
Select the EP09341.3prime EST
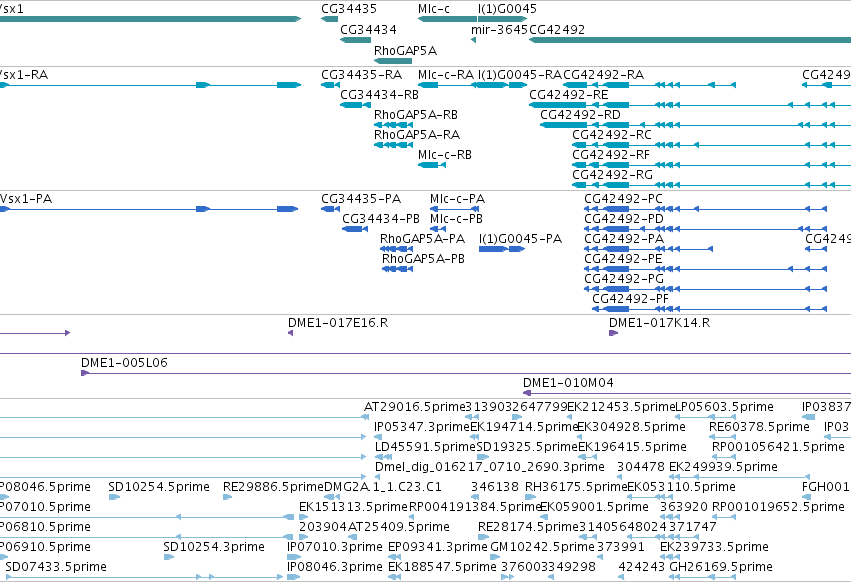[437, 547]
